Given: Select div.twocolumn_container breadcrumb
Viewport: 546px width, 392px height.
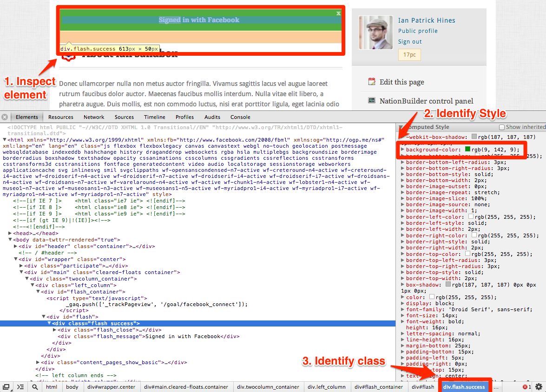Looking at the screenshot, I should [x=268, y=387].
